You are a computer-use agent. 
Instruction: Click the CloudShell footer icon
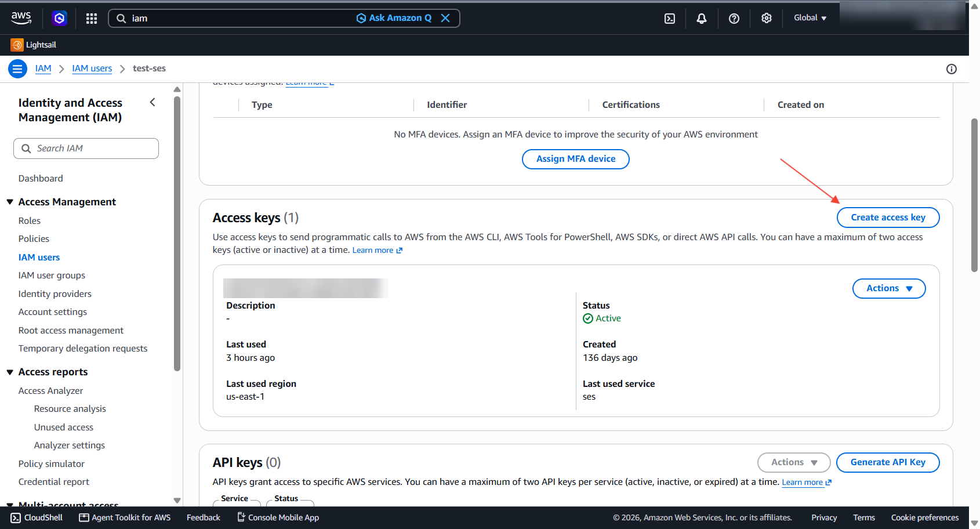coord(16,518)
